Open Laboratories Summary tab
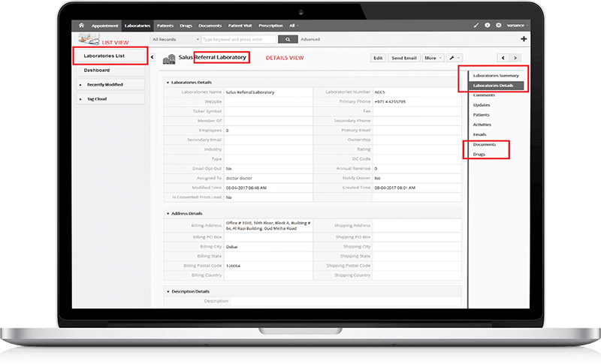The height and width of the screenshot is (364, 601). coord(496,75)
